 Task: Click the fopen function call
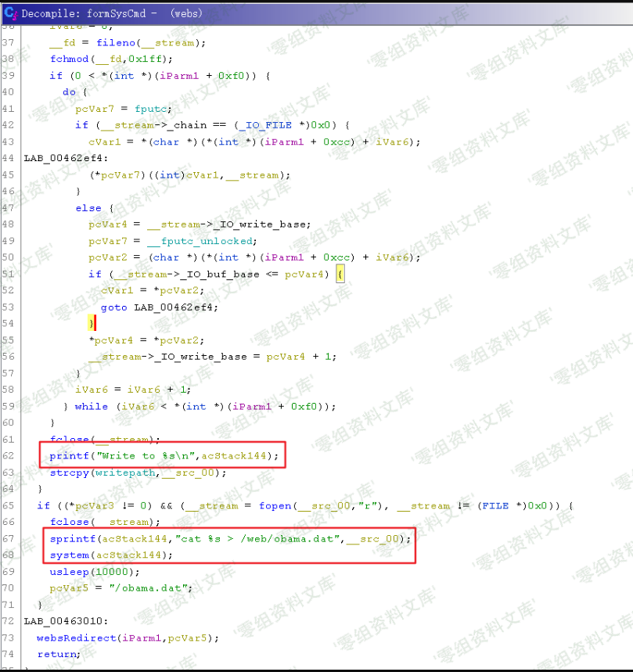(275, 505)
